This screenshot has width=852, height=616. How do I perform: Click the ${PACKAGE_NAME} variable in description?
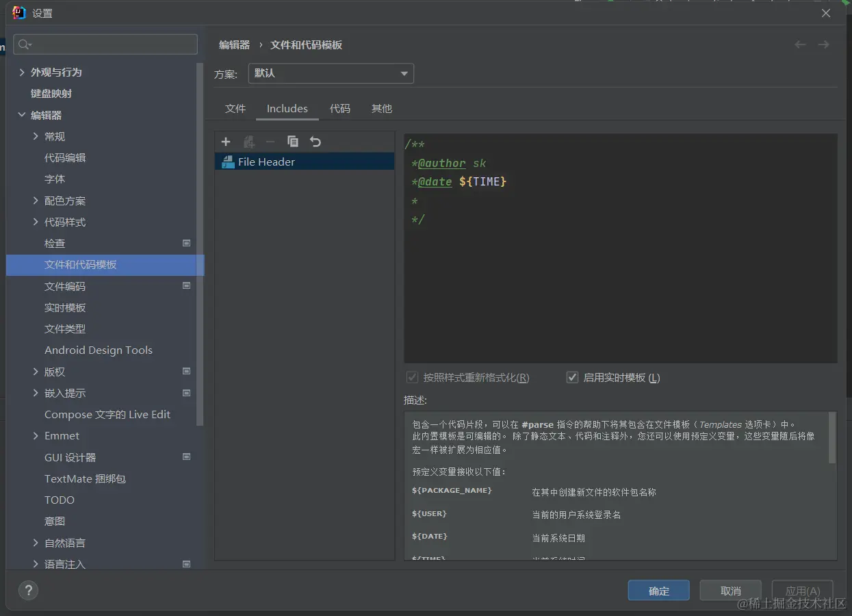coord(452,491)
